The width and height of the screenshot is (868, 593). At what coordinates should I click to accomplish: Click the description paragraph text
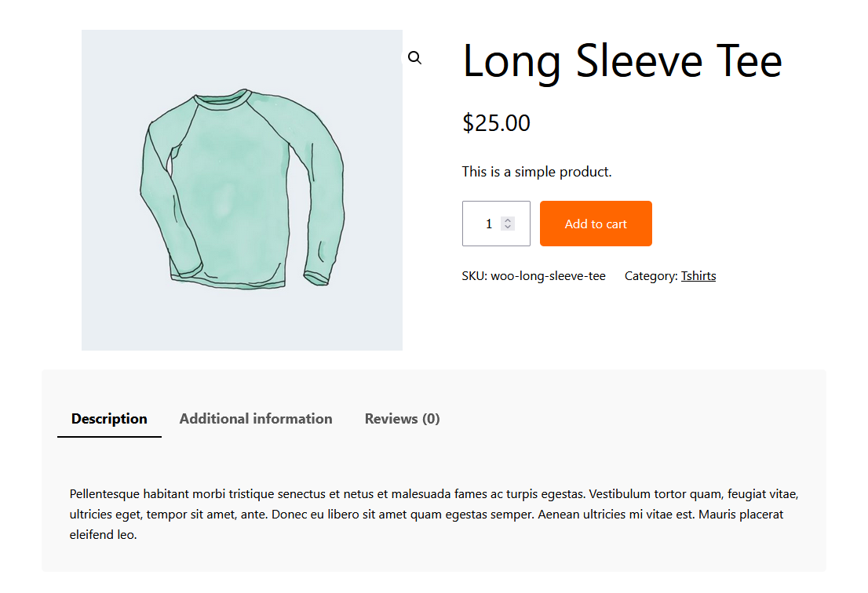tap(434, 514)
